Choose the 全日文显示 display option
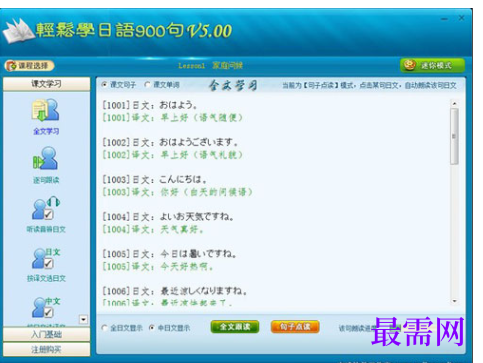 pos(105,328)
